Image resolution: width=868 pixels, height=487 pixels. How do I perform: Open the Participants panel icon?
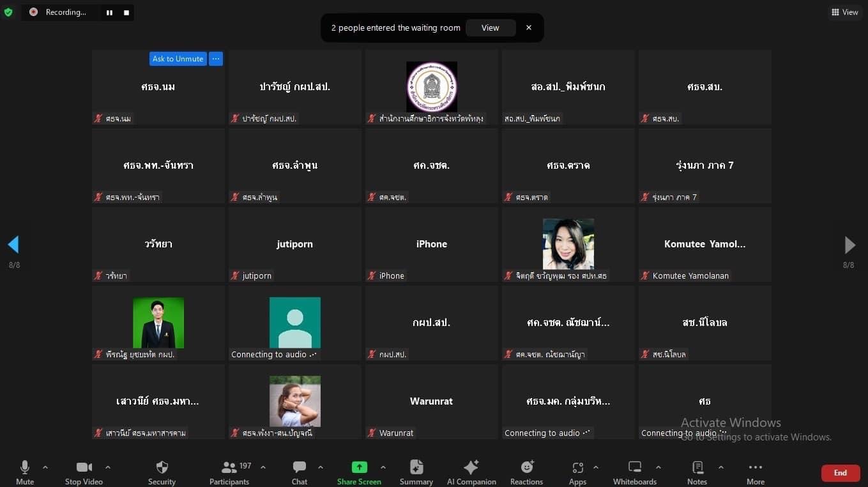click(229, 467)
